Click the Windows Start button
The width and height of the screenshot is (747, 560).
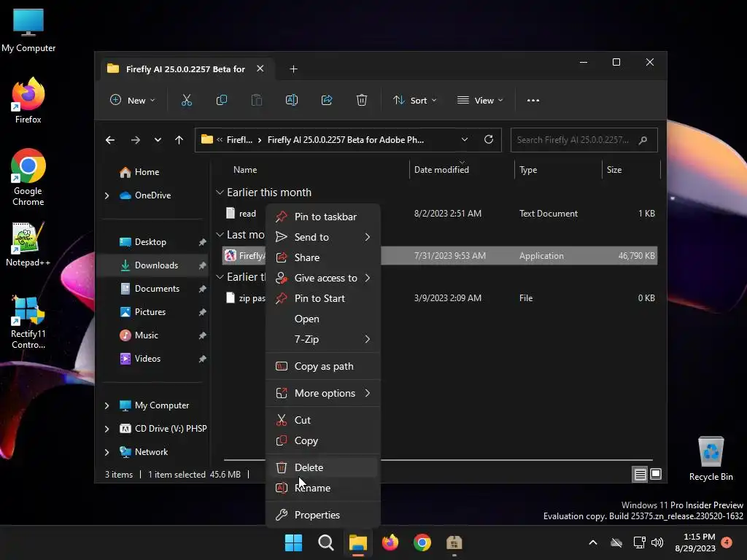(x=293, y=542)
